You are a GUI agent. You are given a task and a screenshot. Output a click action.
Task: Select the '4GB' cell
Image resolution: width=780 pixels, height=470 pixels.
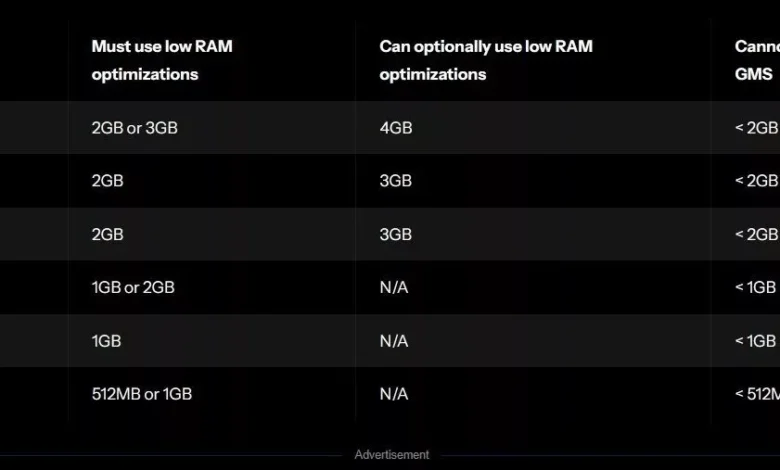396,128
